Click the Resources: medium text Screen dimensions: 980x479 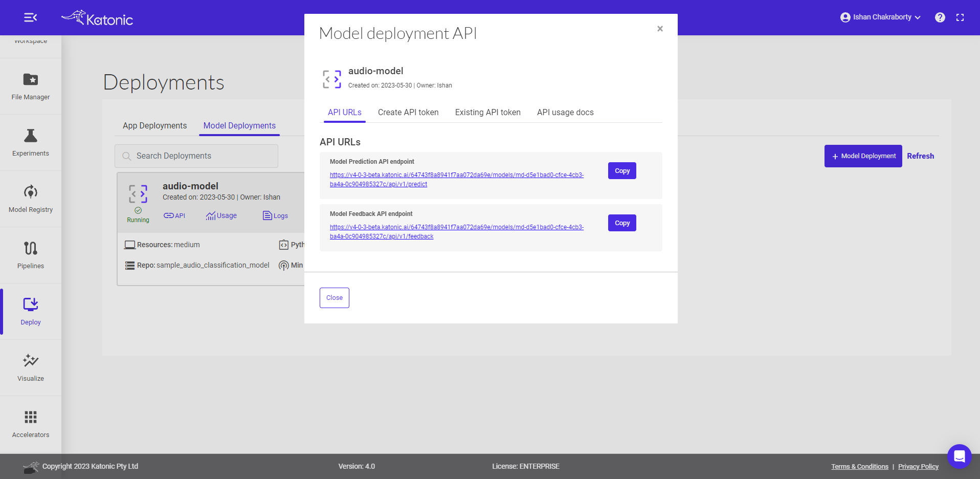(168, 245)
